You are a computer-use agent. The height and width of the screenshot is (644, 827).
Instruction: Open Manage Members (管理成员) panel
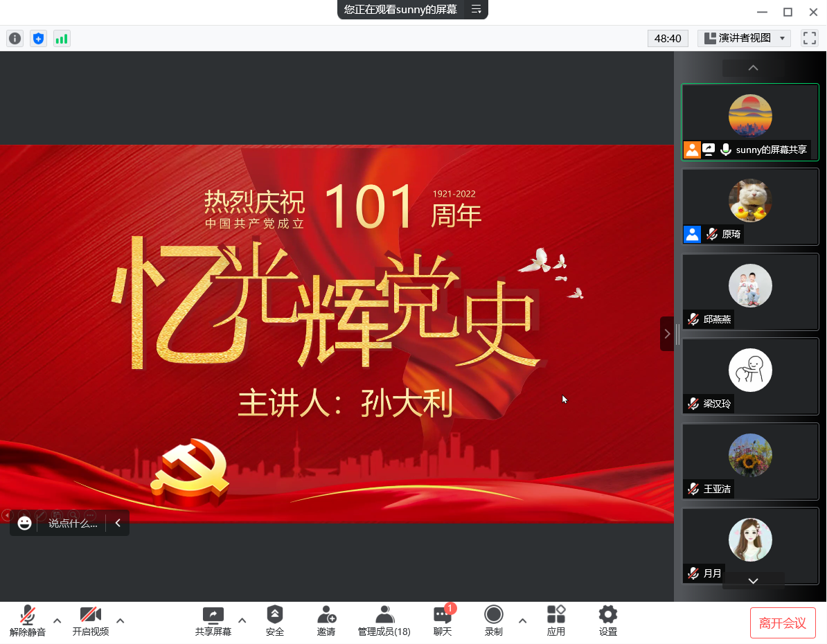click(x=384, y=621)
